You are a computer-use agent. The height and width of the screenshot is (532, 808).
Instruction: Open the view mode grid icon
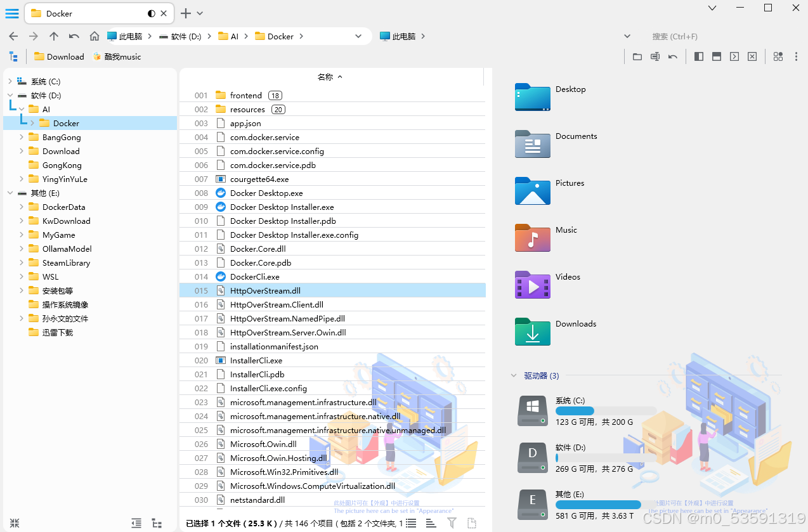click(x=778, y=56)
